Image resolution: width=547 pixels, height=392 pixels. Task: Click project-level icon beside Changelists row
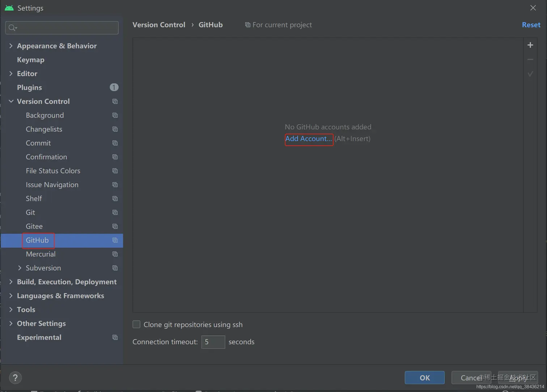pos(115,129)
